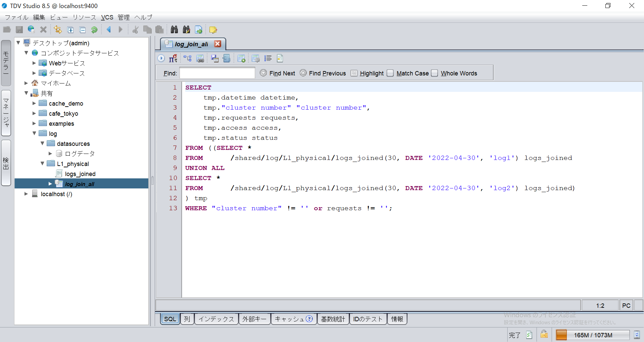Click the table with gear icon
The height and width of the screenshot is (342, 644).
(256, 59)
